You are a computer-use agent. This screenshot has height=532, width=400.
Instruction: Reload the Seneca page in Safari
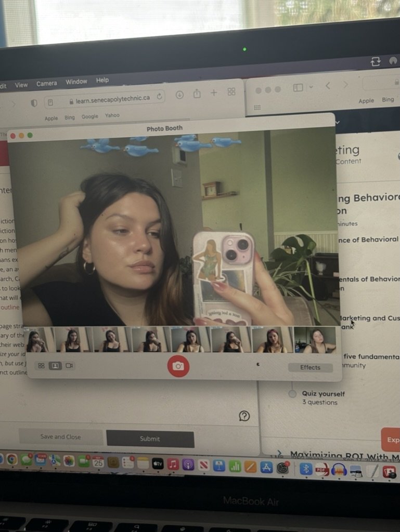(x=159, y=97)
